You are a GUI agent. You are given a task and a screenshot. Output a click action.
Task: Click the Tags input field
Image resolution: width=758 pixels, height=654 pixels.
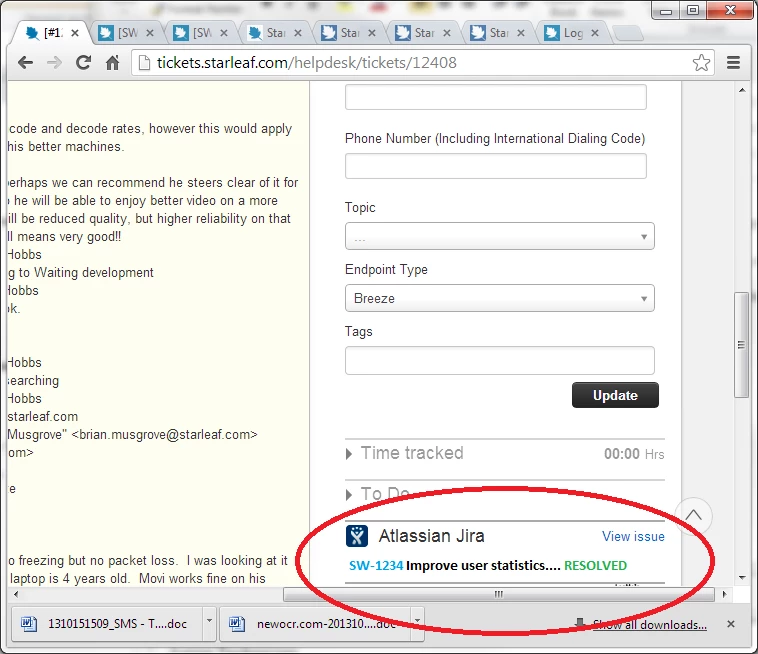point(499,360)
